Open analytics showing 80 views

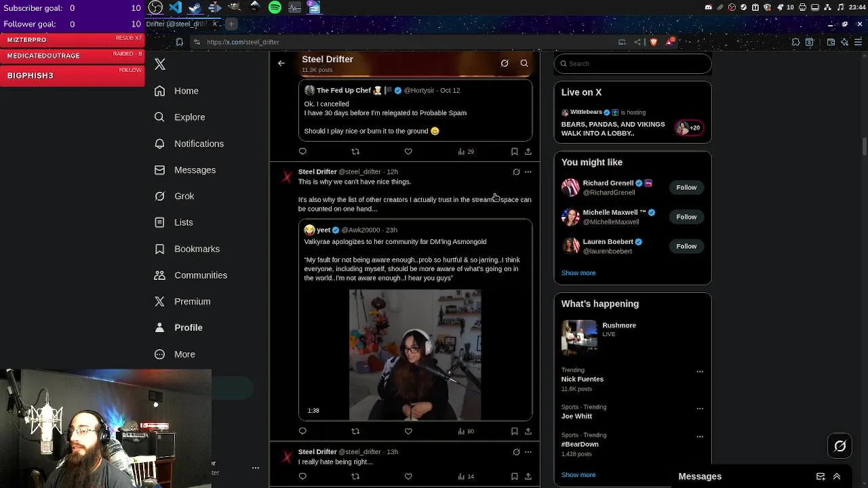click(466, 431)
